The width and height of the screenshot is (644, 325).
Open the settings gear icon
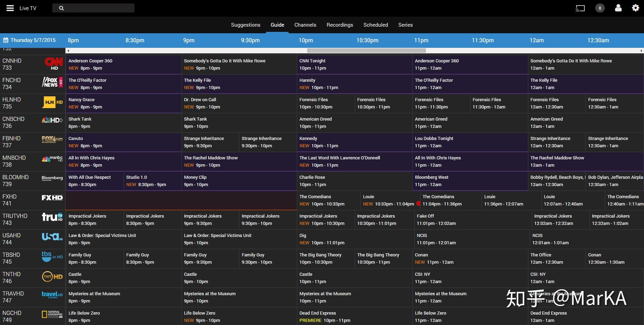tap(635, 8)
